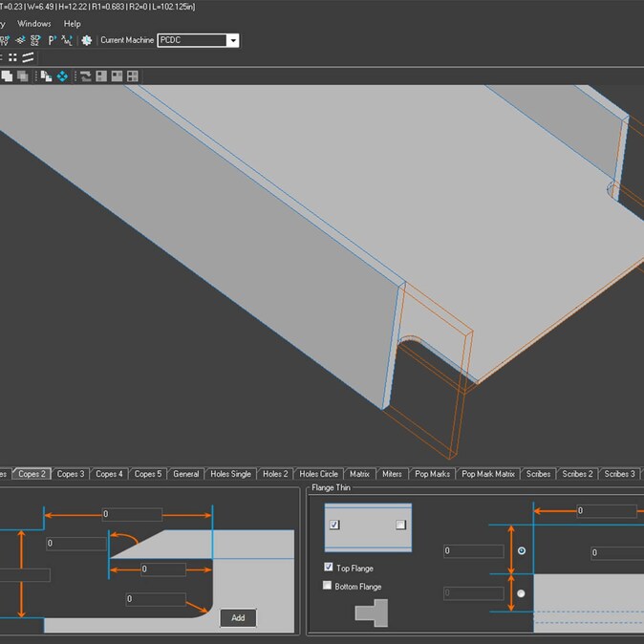
Task: Open the Help menu
Action: (73, 24)
